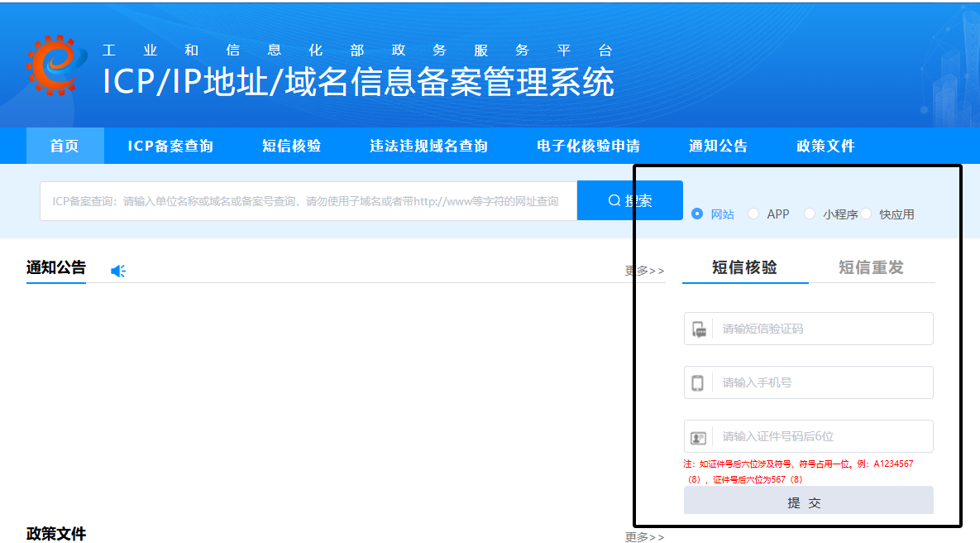Open 更多>> beside 通知公告 heading
The height and width of the screenshot is (543, 980).
[645, 271]
